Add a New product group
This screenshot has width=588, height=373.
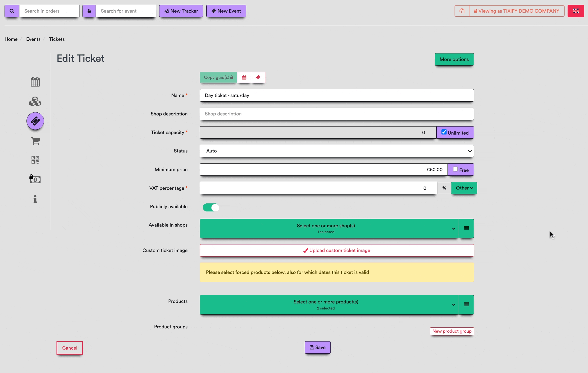pyautogui.click(x=452, y=331)
